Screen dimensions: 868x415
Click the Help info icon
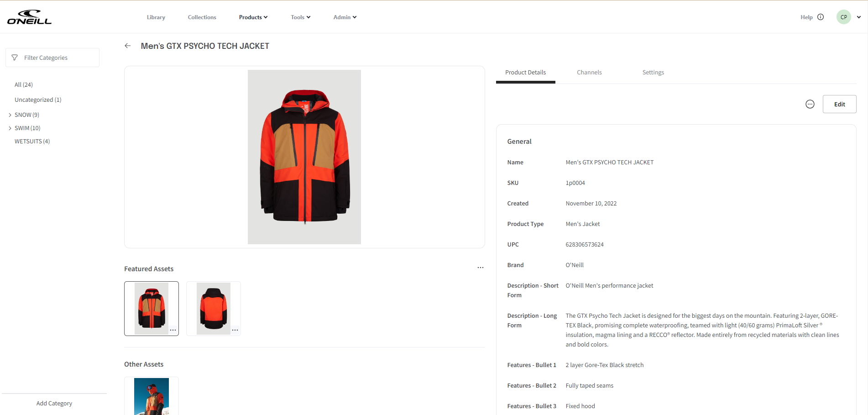[x=821, y=17]
